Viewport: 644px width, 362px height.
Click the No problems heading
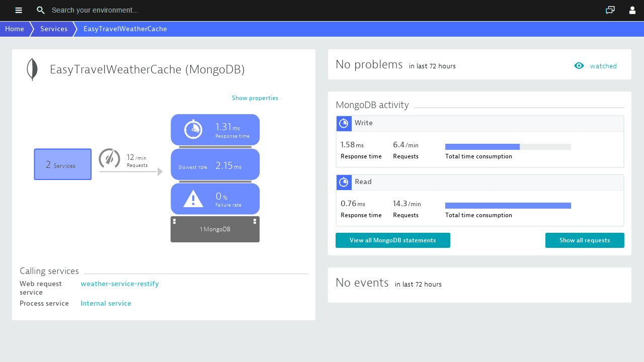point(369,64)
